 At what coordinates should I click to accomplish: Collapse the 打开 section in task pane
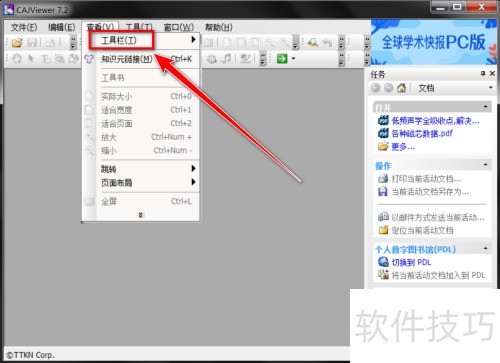coord(485,107)
